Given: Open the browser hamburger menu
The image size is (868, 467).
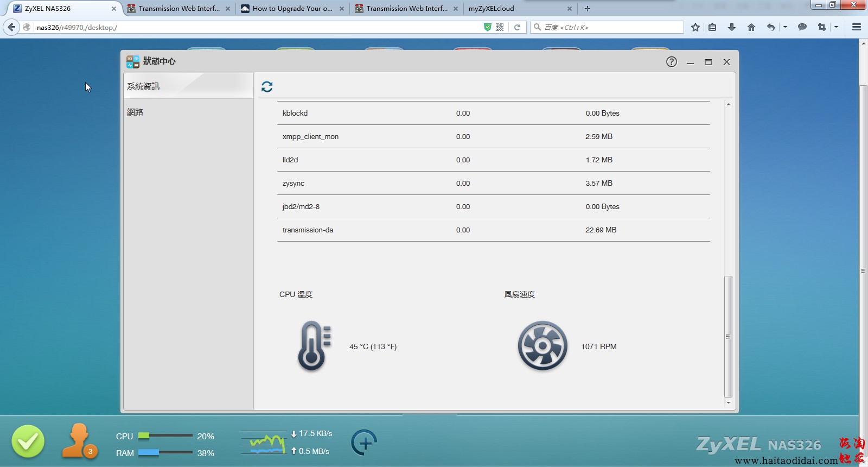Looking at the screenshot, I should point(857,27).
